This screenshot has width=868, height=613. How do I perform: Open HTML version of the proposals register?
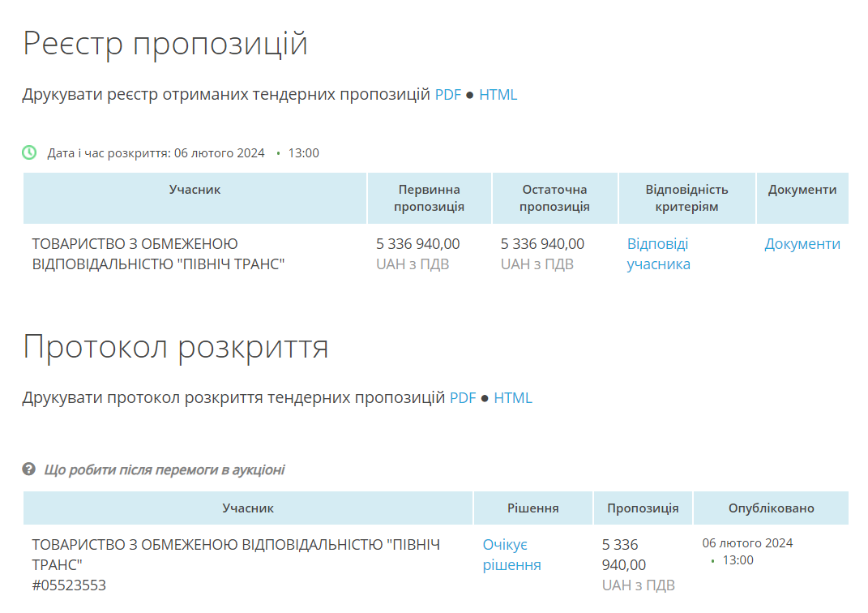498,95
